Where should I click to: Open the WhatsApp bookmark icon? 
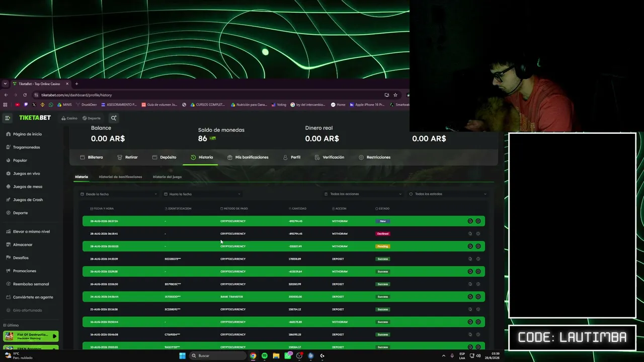pyautogui.click(x=51, y=105)
